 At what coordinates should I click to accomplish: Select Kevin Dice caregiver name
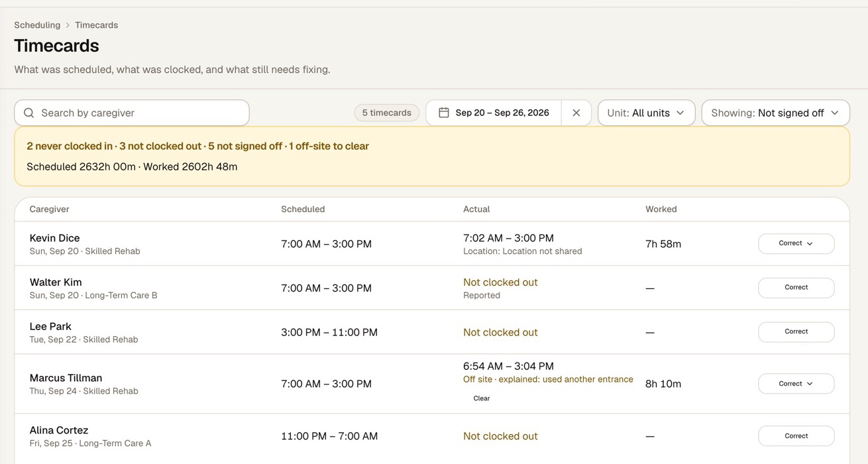tap(54, 238)
